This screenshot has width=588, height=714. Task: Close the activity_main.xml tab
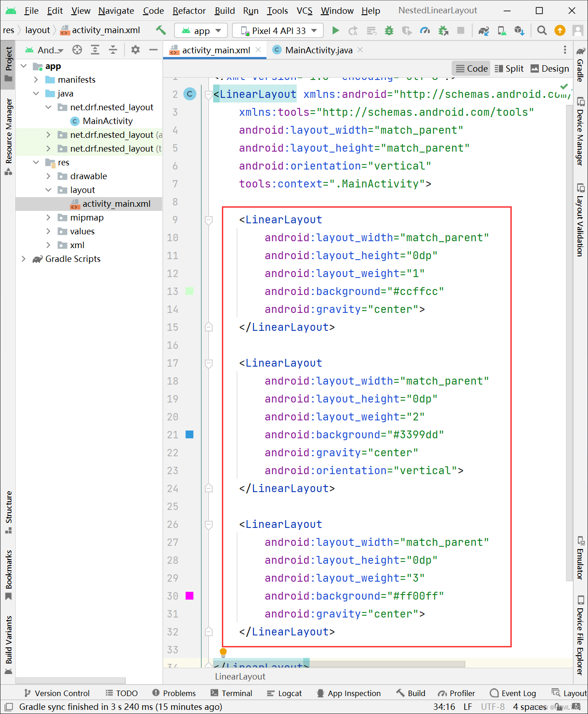click(x=259, y=50)
